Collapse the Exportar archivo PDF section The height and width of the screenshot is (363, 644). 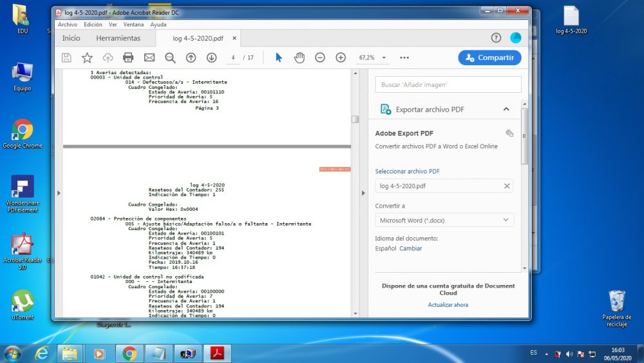(506, 110)
